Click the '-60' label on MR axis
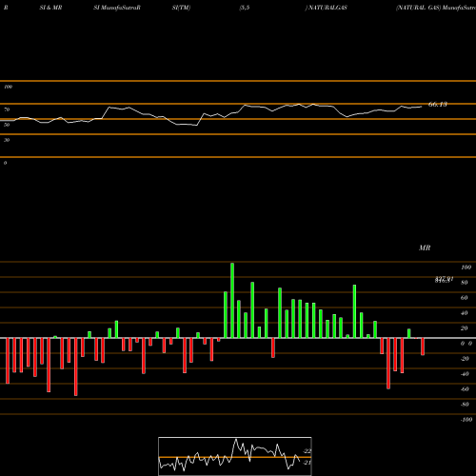This screenshot has height=476, width=476. [x=465, y=389]
